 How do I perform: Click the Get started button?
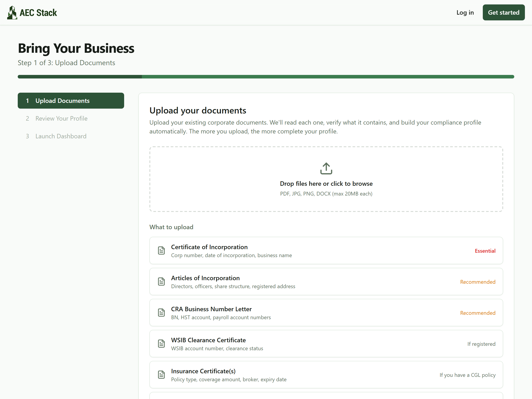click(x=503, y=12)
